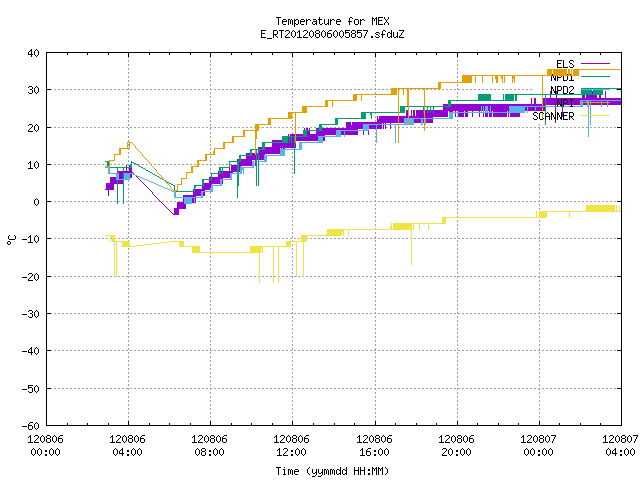Screen dimensions: 640x480
Task: Click the y-axis tick label 20
Action: tap(33, 128)
